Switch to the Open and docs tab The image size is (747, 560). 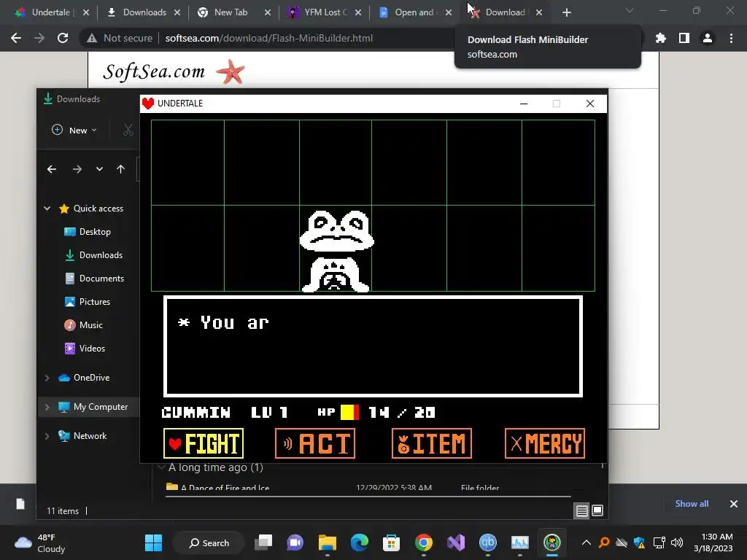tap(414, 12)
